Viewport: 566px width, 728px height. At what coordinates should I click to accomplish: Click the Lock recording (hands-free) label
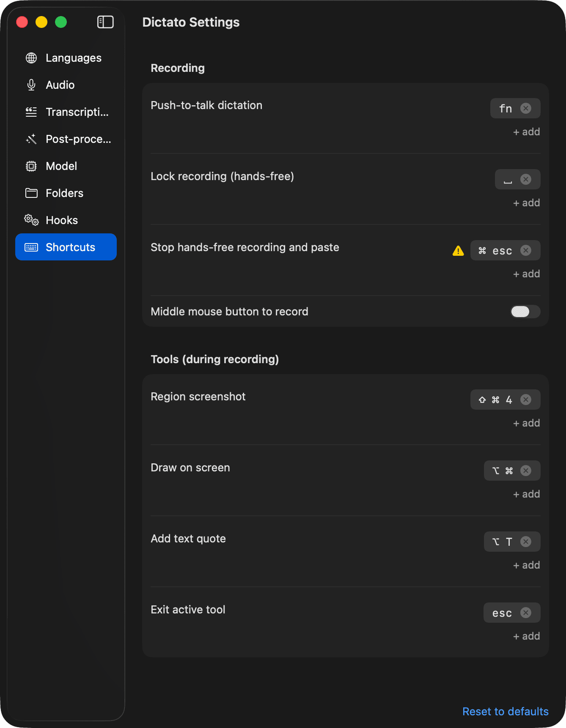pos(223,176)
